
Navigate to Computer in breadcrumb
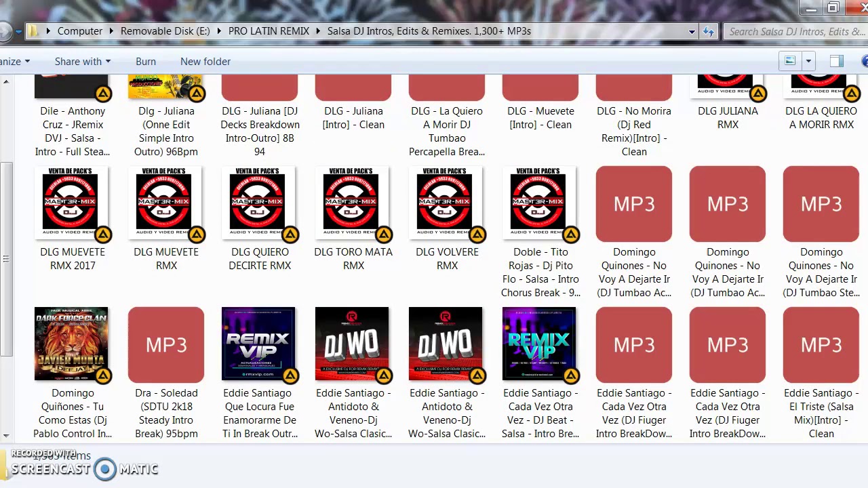coord(80,31)
